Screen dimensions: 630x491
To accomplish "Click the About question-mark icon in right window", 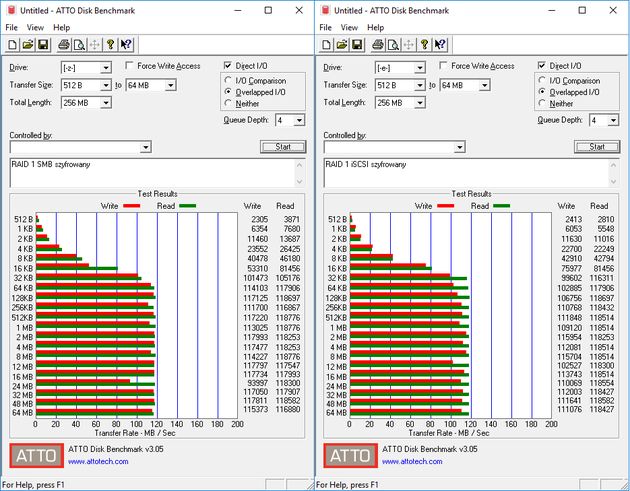I will point(424,45).
